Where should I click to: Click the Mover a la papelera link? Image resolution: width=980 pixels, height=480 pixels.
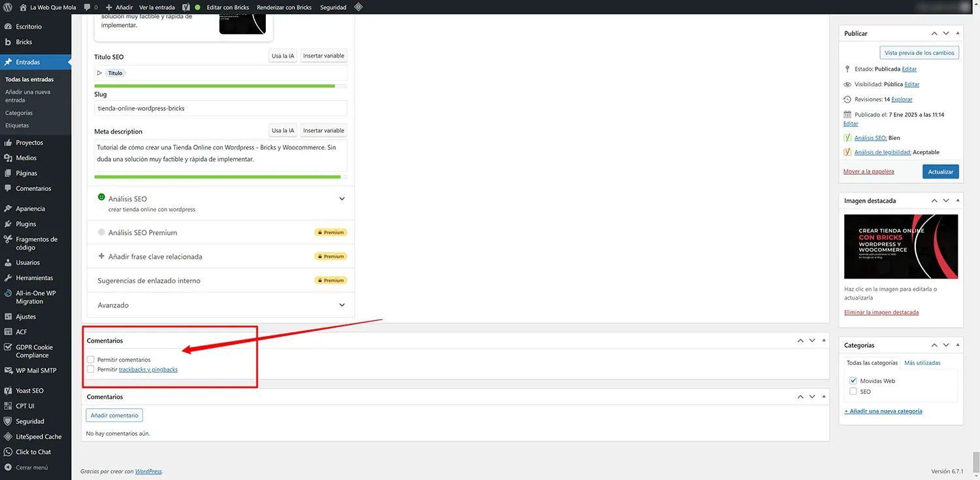868,171
